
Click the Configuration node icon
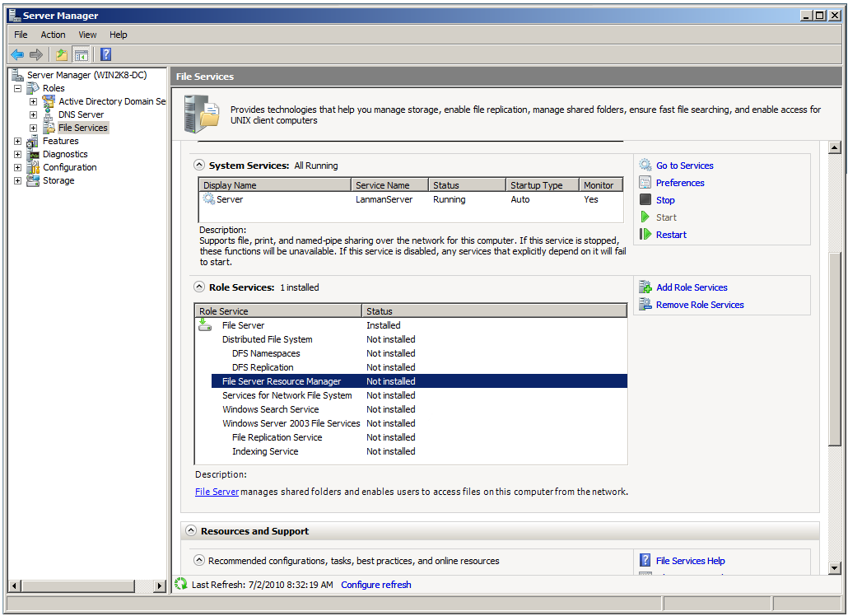(33, 168)
